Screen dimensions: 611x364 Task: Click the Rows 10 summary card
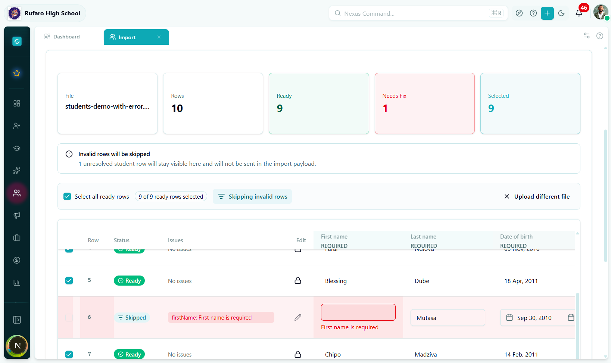click(213, 103)
